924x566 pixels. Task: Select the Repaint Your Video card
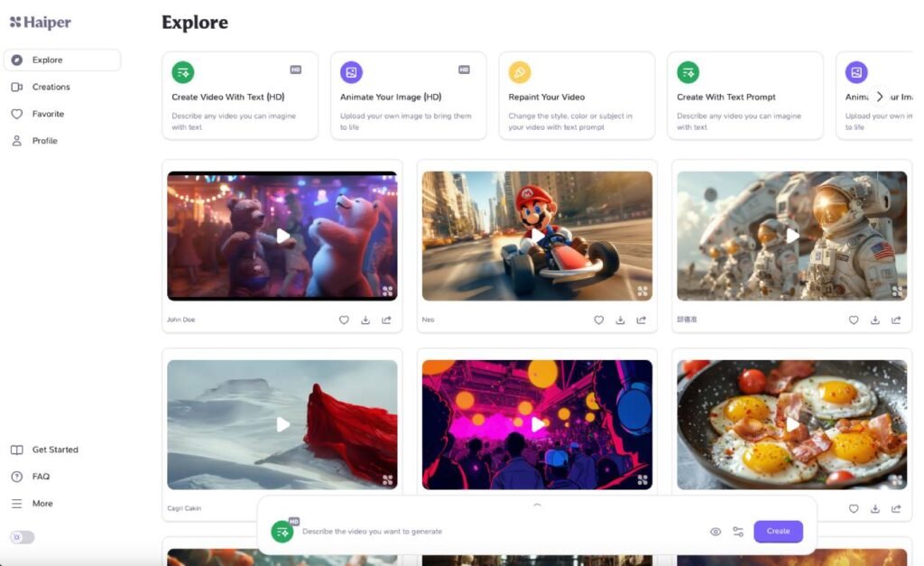[577, 96]
